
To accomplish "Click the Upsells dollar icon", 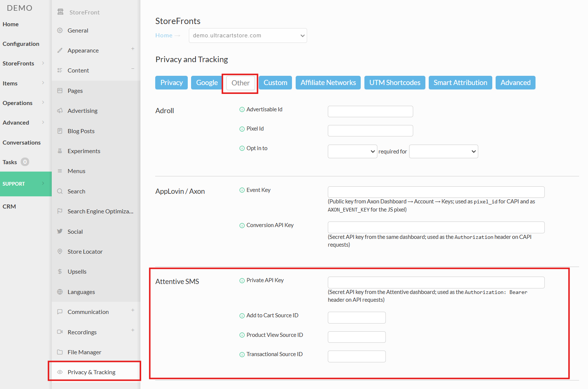I will pyautogui.click(x=60, y=271).
